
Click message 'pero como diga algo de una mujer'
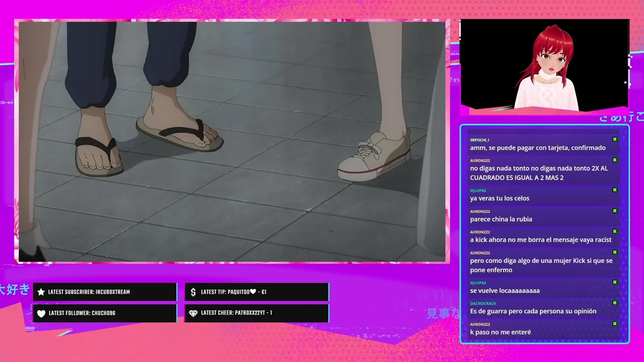point(541,265)
